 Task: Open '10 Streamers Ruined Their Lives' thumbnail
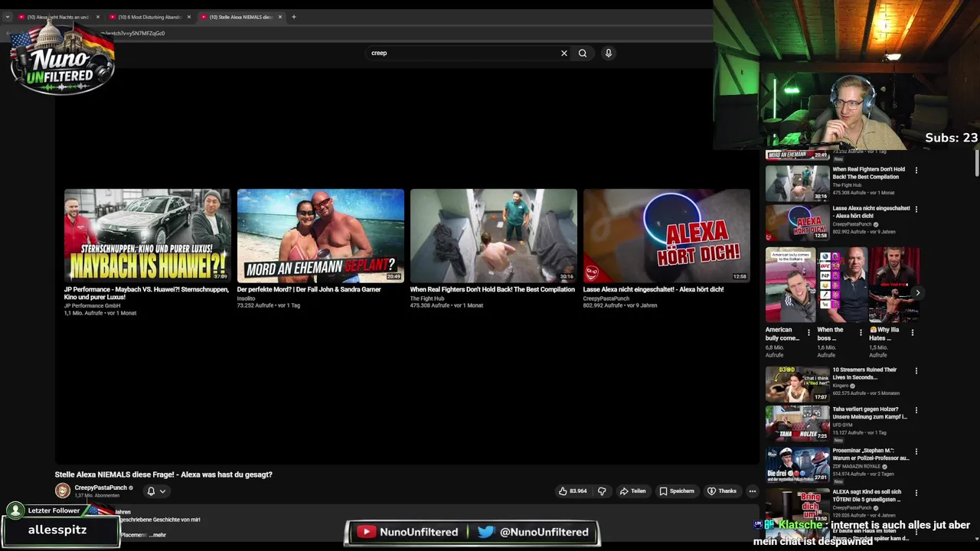797,384
